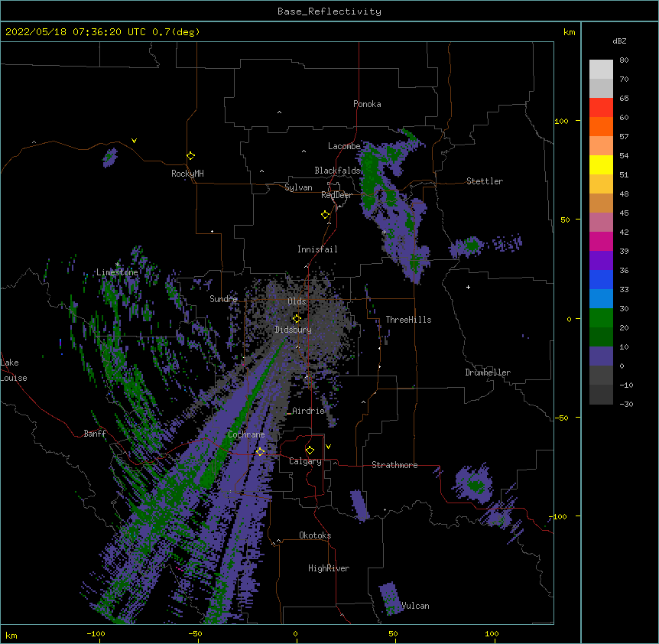Click the Stettler label
Image resolution: width=659 pixels, height=644 pixels.
[x=485, y=181]
